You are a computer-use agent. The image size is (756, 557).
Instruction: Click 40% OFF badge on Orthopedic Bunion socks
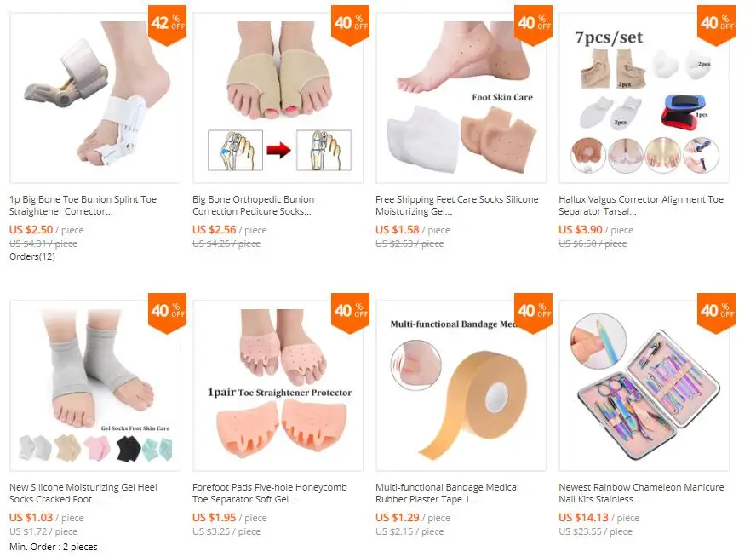tap(350, 25)
